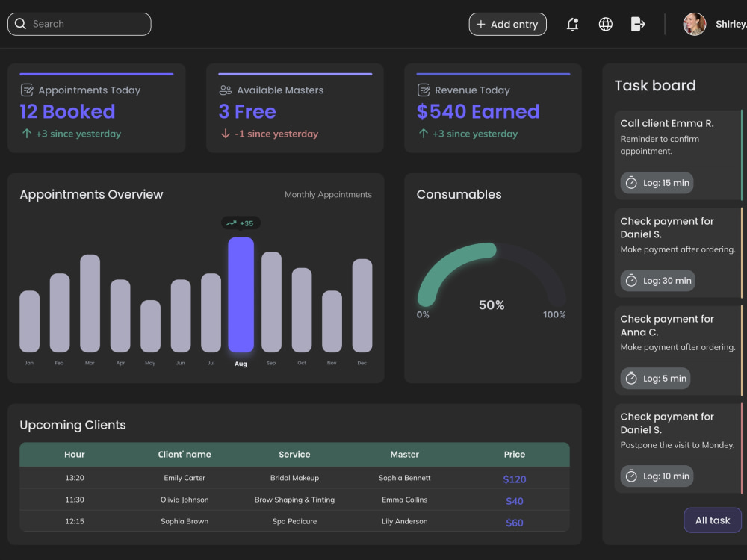Click the Monthly Appointments label
Viewport: 747px width, 560px height.
(x=328, y=194)
